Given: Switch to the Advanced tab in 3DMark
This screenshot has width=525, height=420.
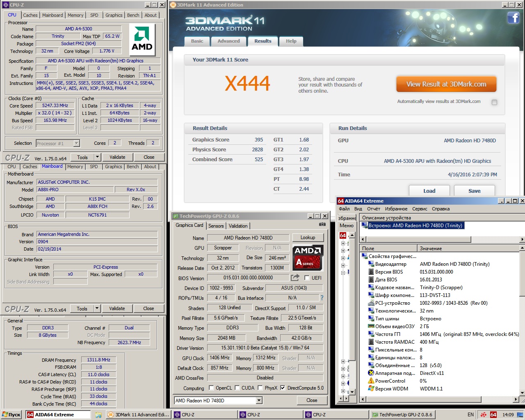Looking at the screenshot, I should (228, 41).
